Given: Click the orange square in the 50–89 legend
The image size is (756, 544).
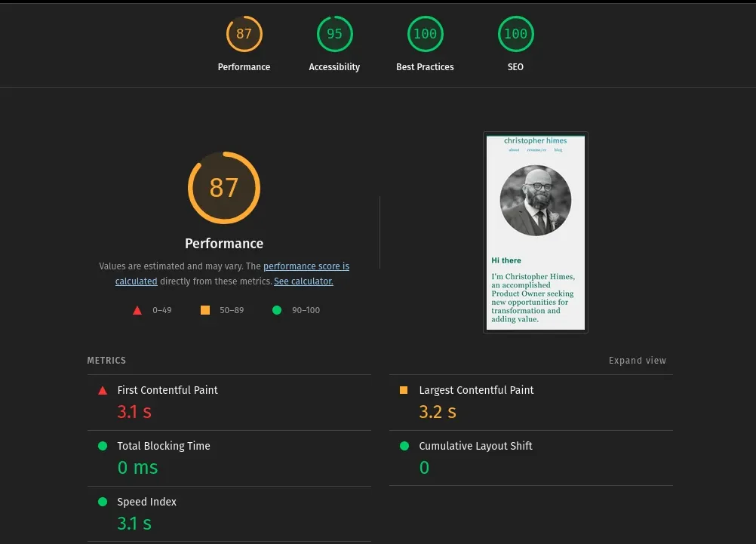Looking at the screenshot, I should 204,309.
